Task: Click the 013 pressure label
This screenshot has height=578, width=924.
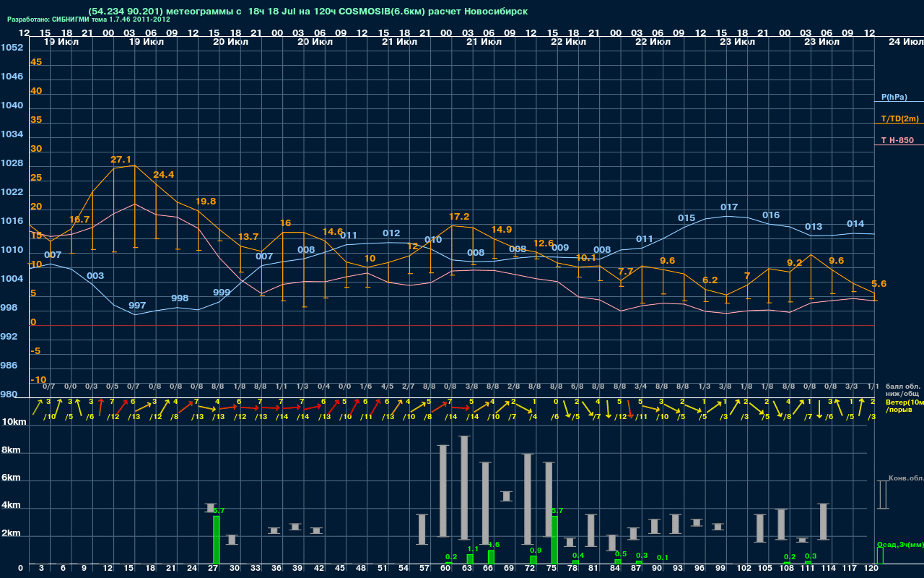Action: tap(814, 227)
